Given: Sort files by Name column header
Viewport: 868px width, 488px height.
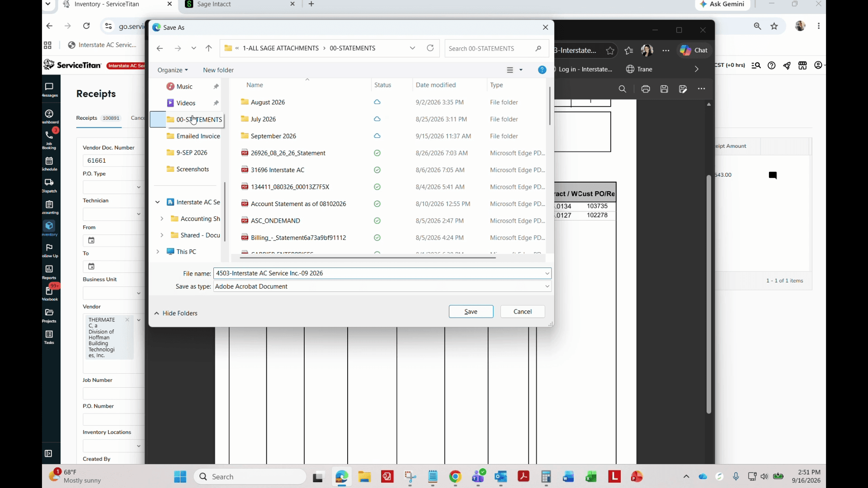Looking at the screenshot, I should pyautogui.click(x=255, y=85).
